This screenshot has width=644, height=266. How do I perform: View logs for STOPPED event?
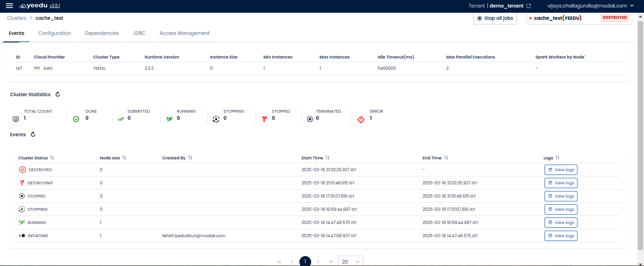coord(561,196)
